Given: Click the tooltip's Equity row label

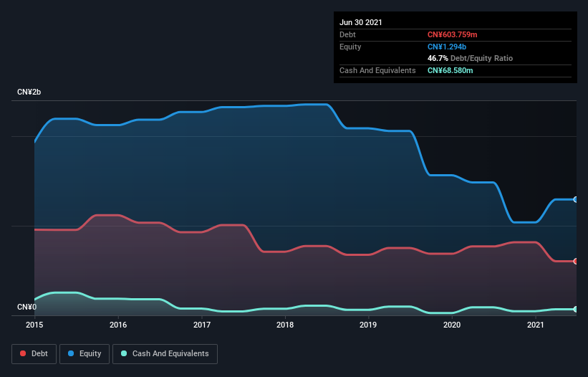Looking at the screenshot, I should (x=350, y=47).
